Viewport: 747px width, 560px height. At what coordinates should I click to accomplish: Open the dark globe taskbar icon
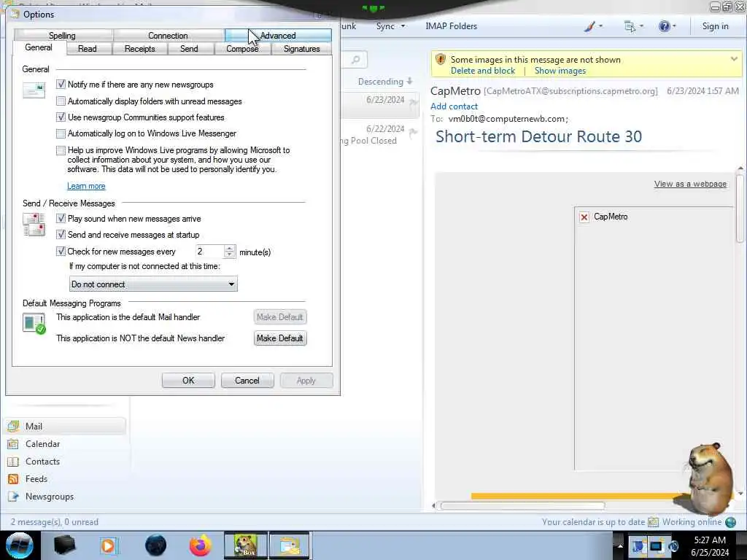pyautogui.click(x=155, y=545)
